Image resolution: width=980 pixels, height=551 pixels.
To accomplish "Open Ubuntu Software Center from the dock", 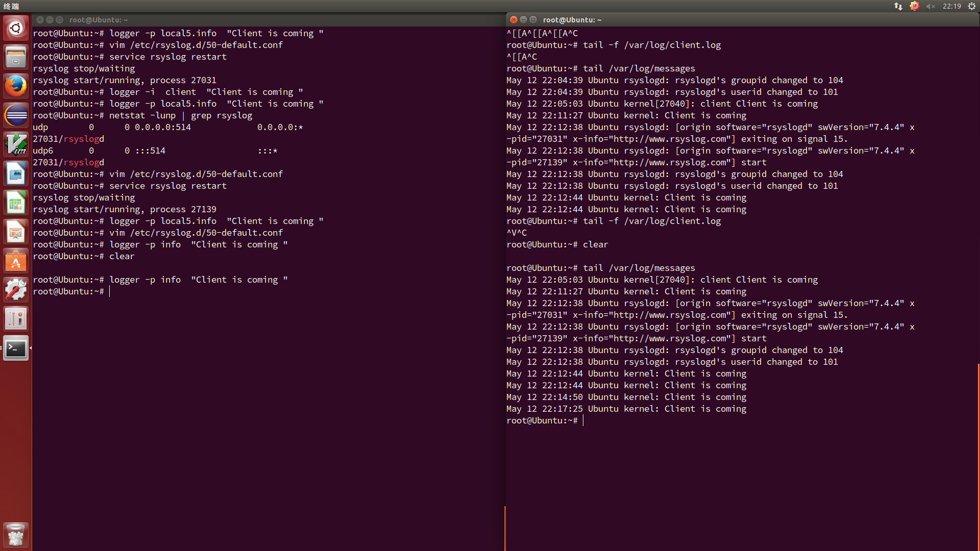I will 16,261.
